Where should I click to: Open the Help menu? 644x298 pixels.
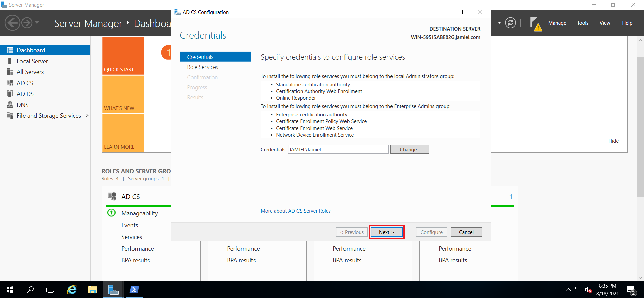(627, 23)
